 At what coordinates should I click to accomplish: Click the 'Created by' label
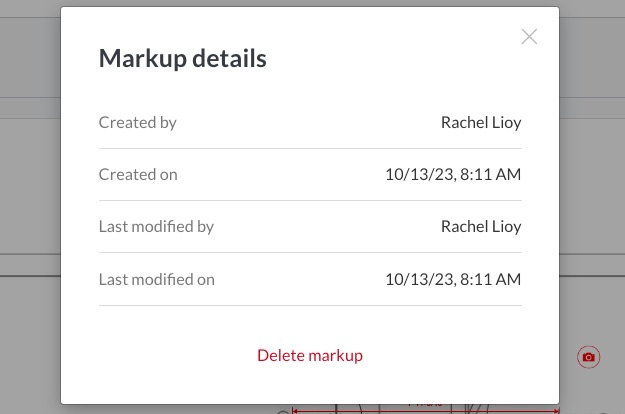tap(138, 122)
